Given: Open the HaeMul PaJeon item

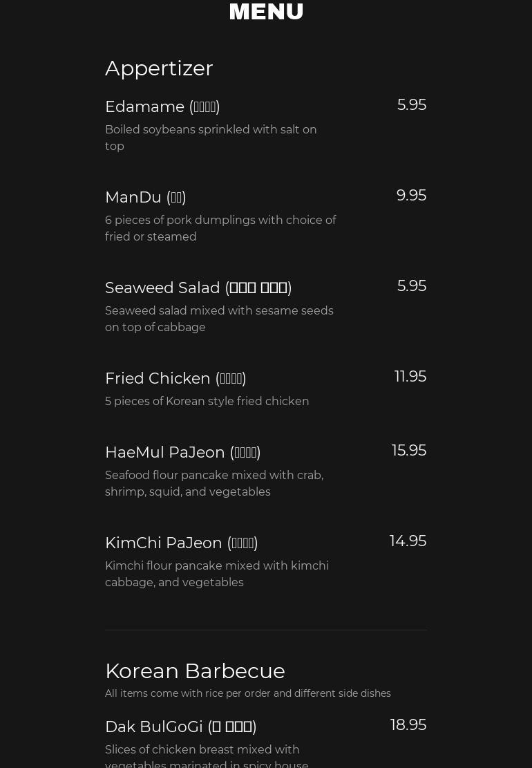Looking at the screenshot, I should (x=183, y=452).
